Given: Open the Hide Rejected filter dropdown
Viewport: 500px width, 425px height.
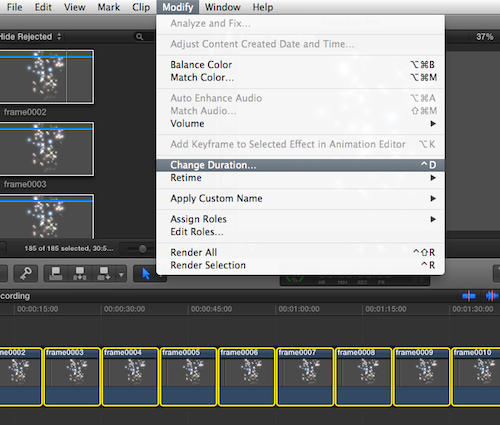Looking at the screenshot, I should pyautogui.click(x=31, y=37).
